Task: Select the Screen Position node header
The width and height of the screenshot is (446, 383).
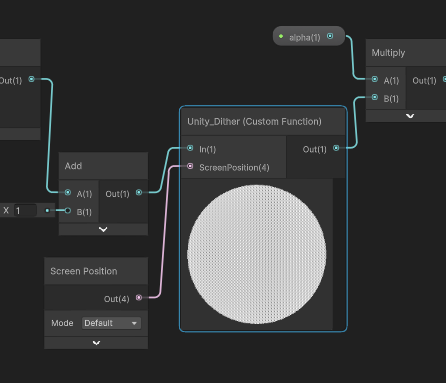Action: tap(96, 271)
